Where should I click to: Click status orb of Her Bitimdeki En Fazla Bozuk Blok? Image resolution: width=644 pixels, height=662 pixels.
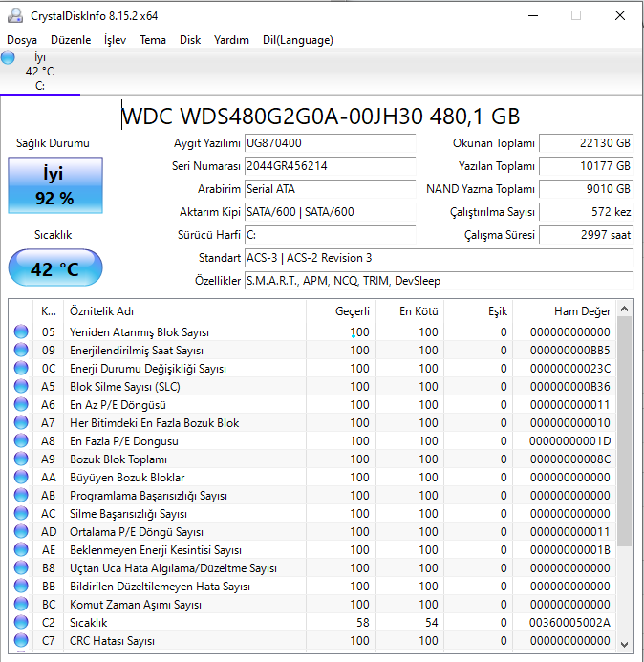pyautogui.click(x=21, y=422)
